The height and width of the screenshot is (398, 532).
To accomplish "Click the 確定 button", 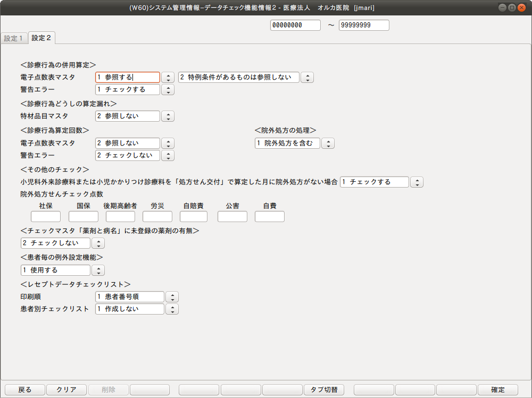I will click(497, 389).
